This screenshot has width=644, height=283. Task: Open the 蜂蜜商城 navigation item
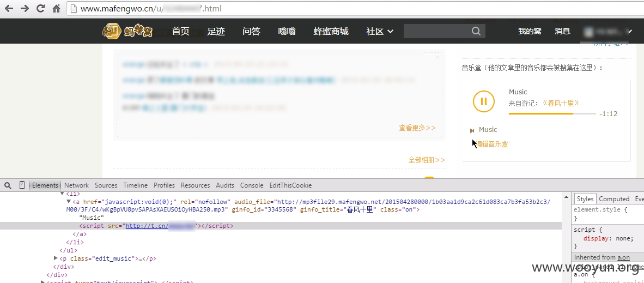[x=331, y=31]
